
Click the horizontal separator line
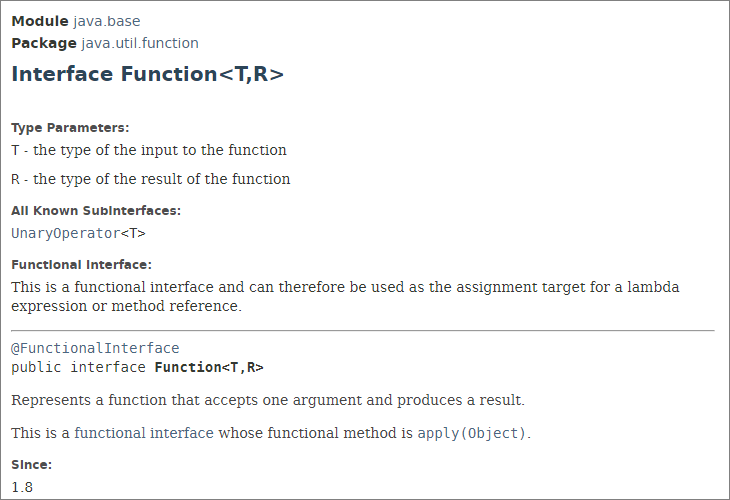pos(363,330)
